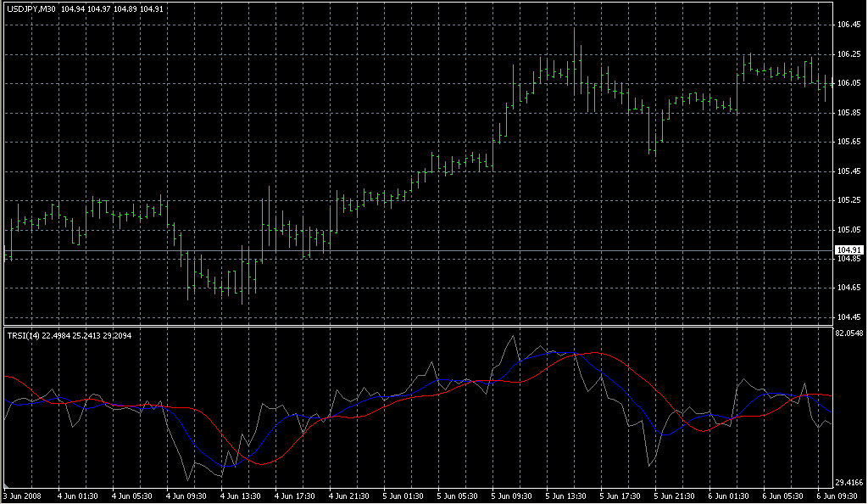
Task: Click the TRSI(14) indicator label
Action: 23,334
